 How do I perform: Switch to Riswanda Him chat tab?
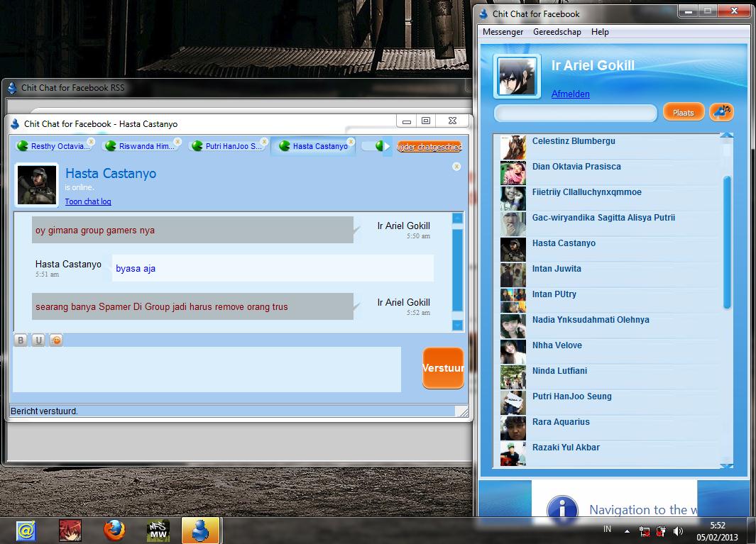click(x=141, y=146)
